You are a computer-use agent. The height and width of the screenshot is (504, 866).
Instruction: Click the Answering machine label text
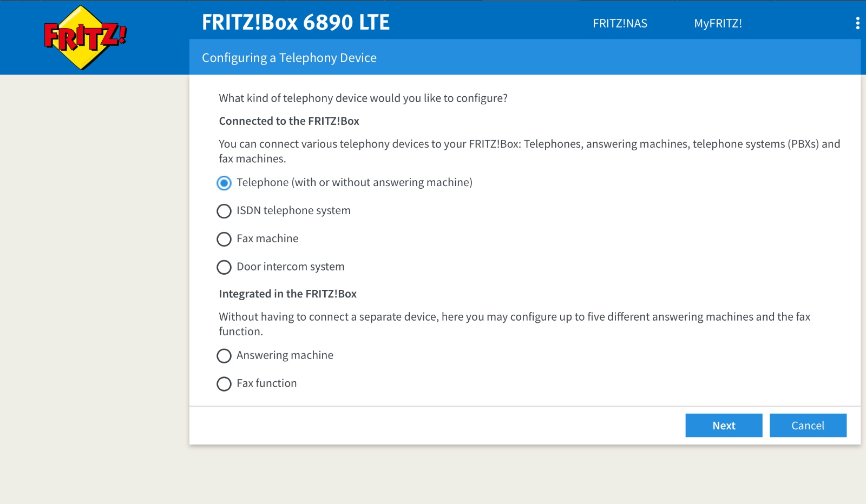(x=285, y=355)
